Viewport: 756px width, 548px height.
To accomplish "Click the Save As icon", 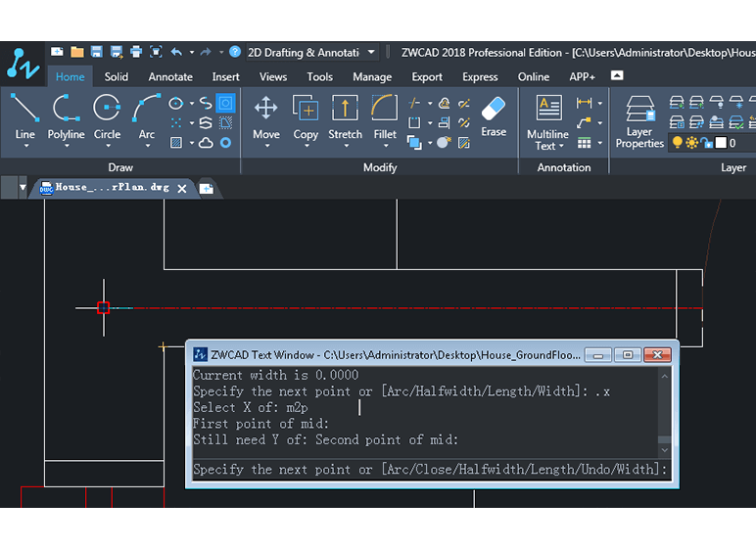I will point(117,52).
